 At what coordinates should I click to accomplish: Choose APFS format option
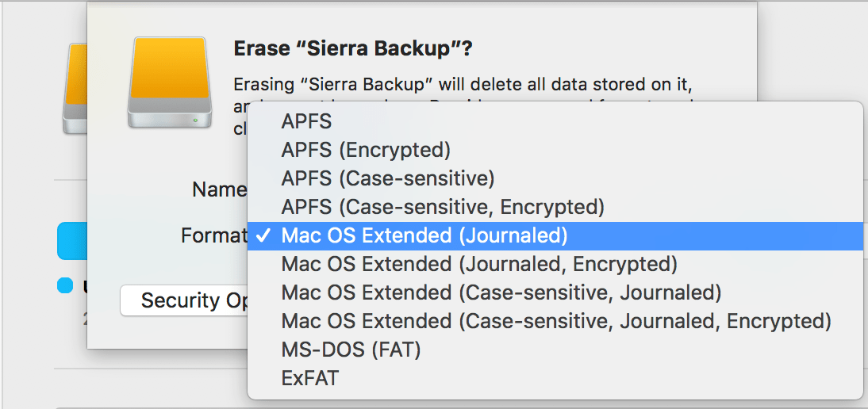coord(306,121)
